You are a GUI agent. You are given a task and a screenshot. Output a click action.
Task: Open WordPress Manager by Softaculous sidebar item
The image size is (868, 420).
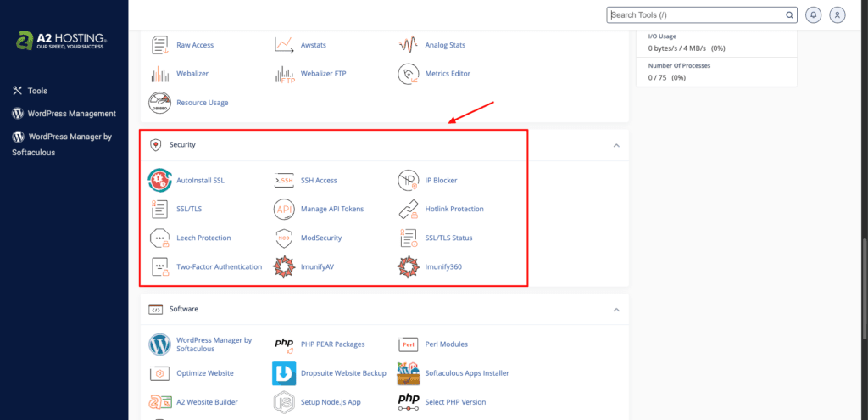point(62,144)
